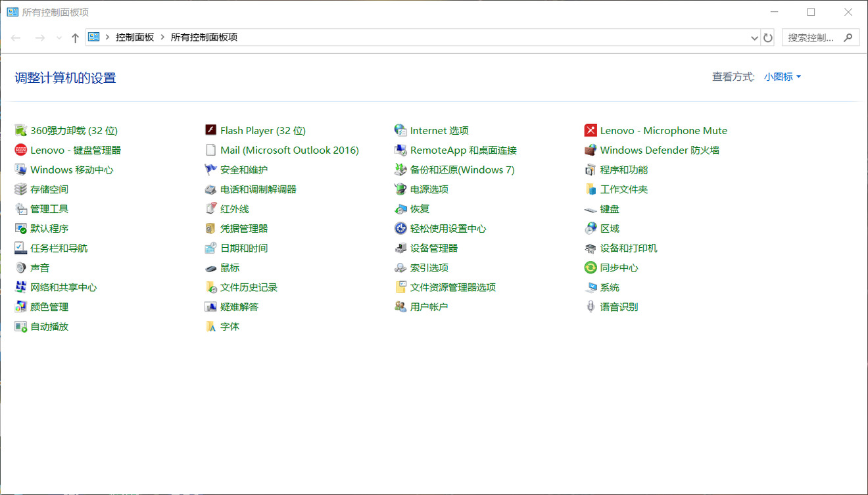
Task: Open the 设备管理器 link
Action: coord(434,248)
